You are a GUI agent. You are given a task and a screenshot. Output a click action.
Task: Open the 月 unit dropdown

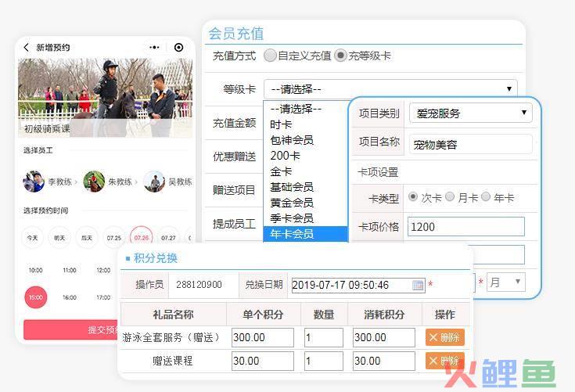pos(505,282)
